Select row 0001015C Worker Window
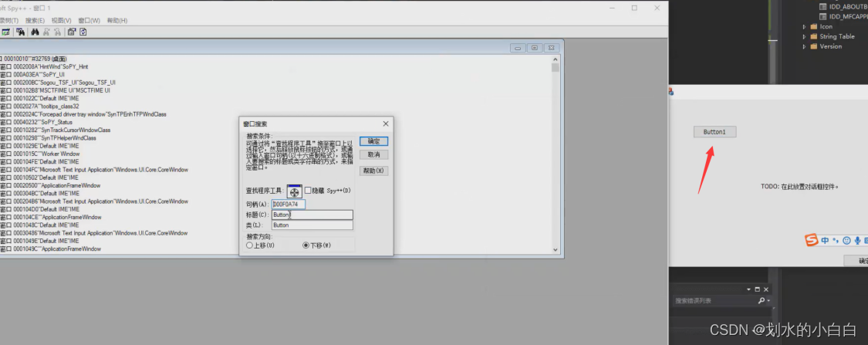This screenshot has width=868, height=345. (x=40, y=154)
